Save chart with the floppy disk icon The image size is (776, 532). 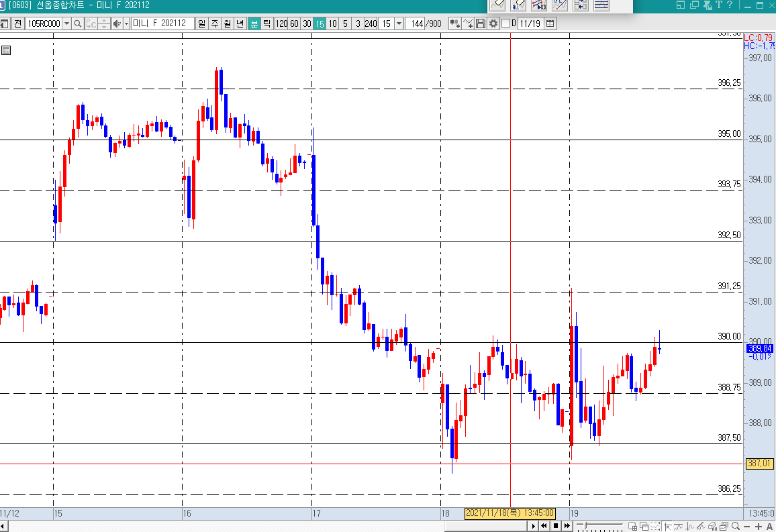(481, 23)
